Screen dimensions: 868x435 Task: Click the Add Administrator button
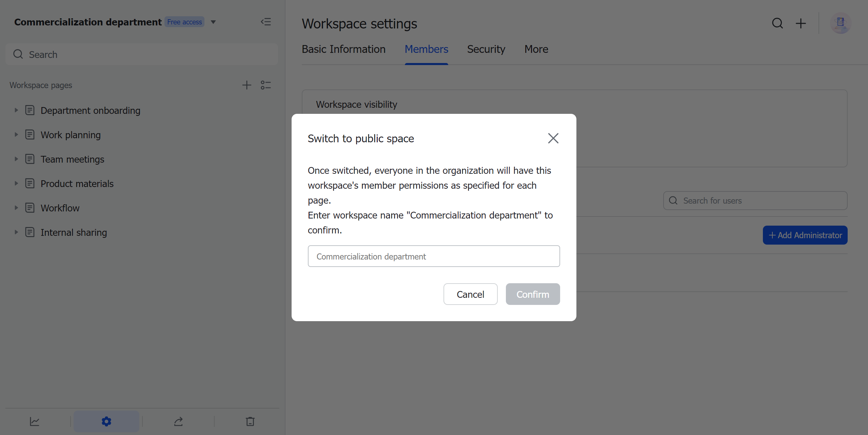pyautogui.click(x=805, y=235)
